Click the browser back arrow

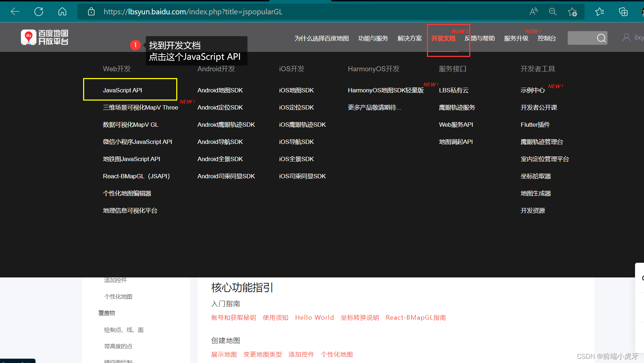15,12
